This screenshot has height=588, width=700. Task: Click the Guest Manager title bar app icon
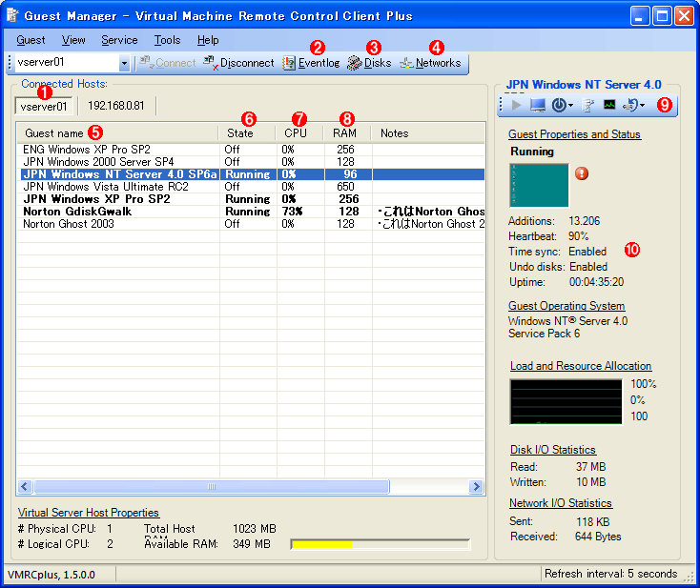[x=13, y=15]
